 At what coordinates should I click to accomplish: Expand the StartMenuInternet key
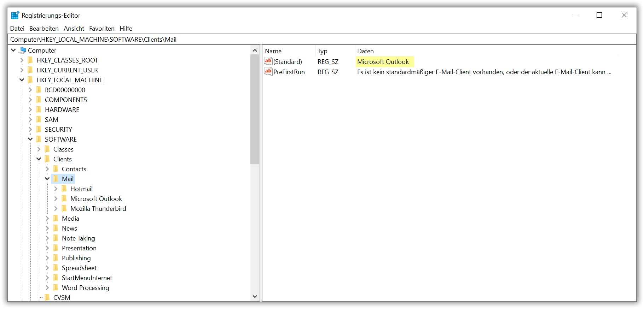(47, 278)
